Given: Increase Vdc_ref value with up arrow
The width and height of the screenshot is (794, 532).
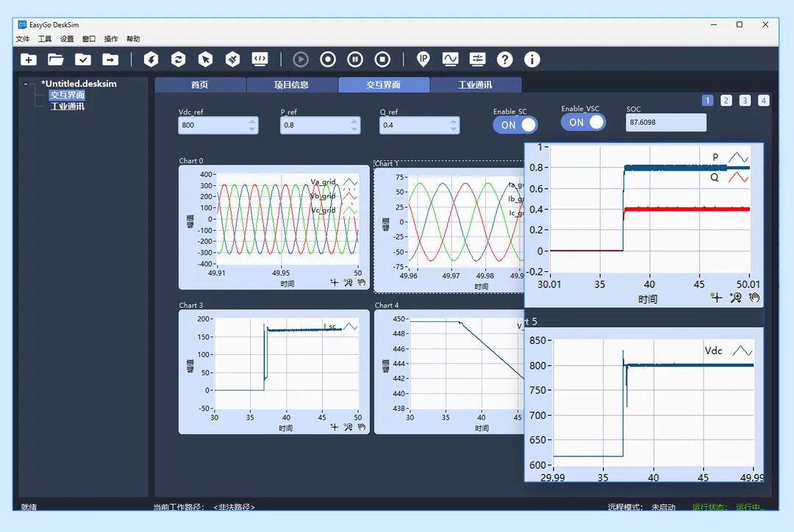Looking at the screenshot, I should (x=253, y=121).
